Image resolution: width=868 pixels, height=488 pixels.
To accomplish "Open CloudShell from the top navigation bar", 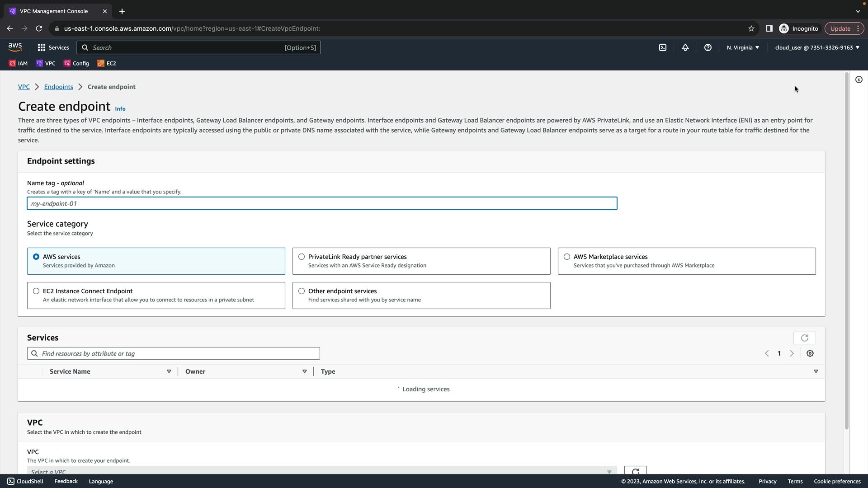I will 662,47.
